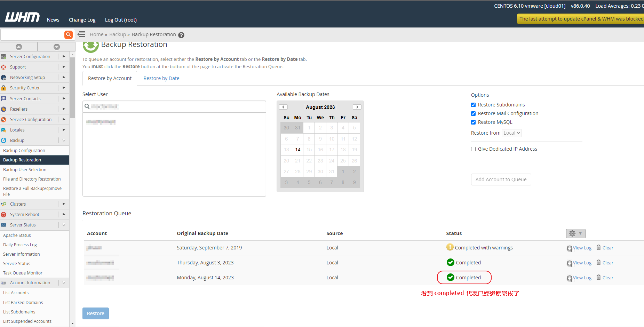Expand the Security Center sidebar section

point(34,88)
